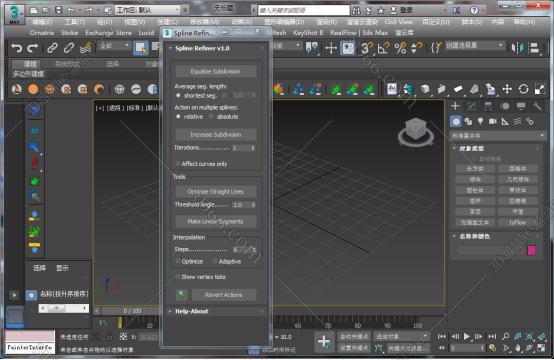
Task: Click the Play Animation button
Action: (467, 336)
